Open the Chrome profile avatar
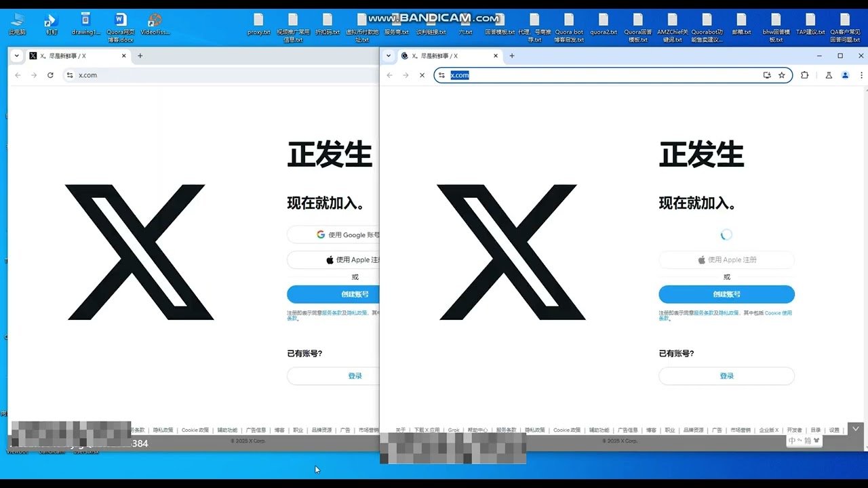 (x=845, y=75)
